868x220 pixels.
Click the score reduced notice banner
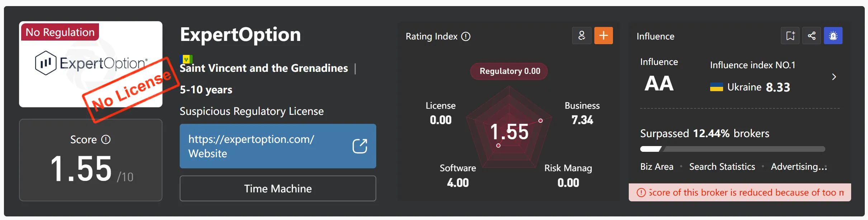tap(740, 192)
